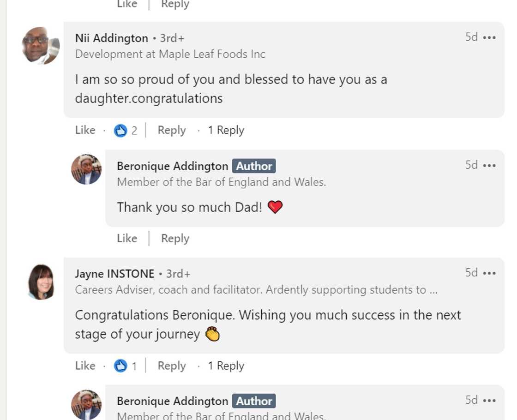Reply to Nii Addington's comment
The height and width of the screenshot is (420, 517).
pyautogui.click(x=171, y=130)
